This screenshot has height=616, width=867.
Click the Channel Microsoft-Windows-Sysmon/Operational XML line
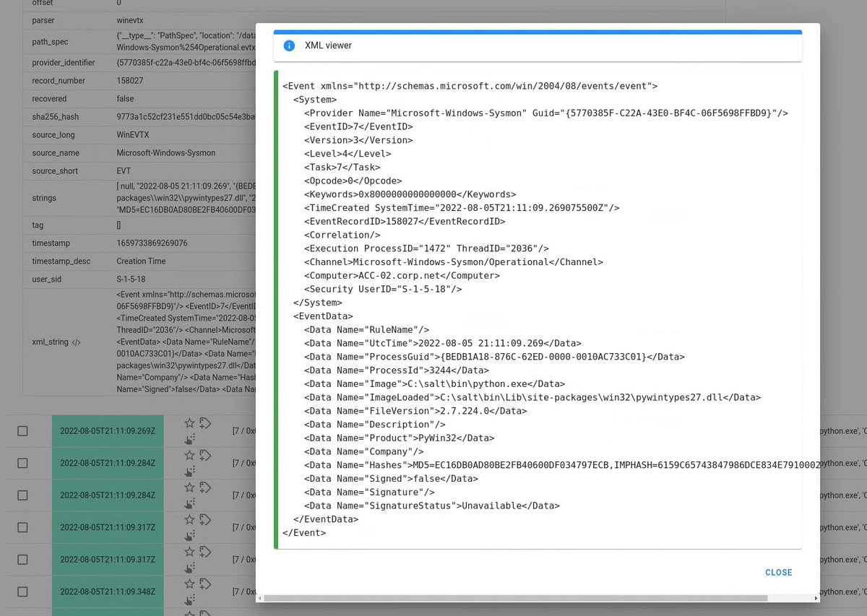454,262
